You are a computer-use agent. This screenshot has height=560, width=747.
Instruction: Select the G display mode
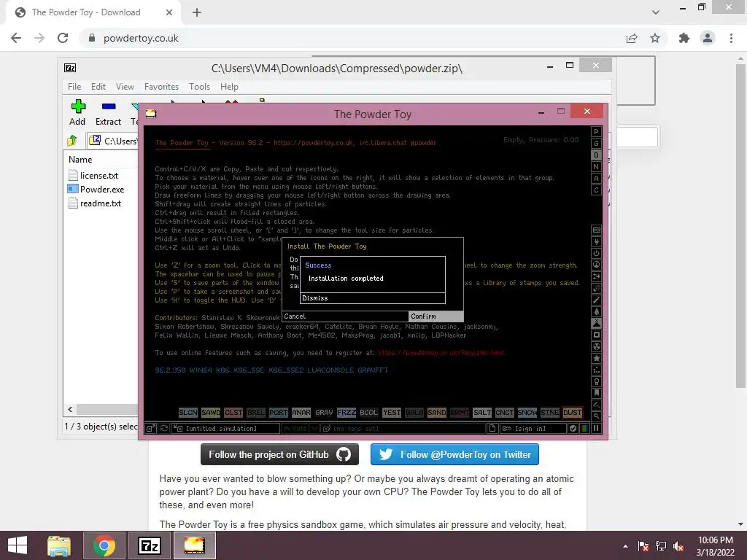point(596,144)
